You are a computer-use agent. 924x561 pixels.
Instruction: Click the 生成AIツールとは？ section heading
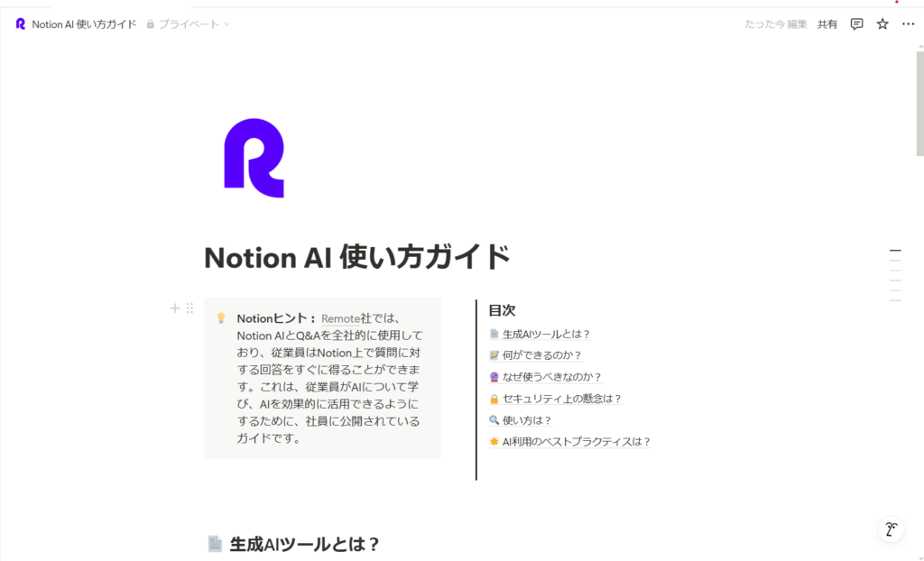305,544
